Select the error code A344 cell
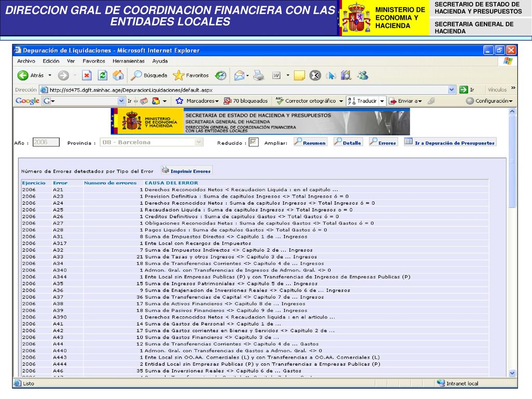This screenshot has width=532, height=399. (x=60, y=277)
